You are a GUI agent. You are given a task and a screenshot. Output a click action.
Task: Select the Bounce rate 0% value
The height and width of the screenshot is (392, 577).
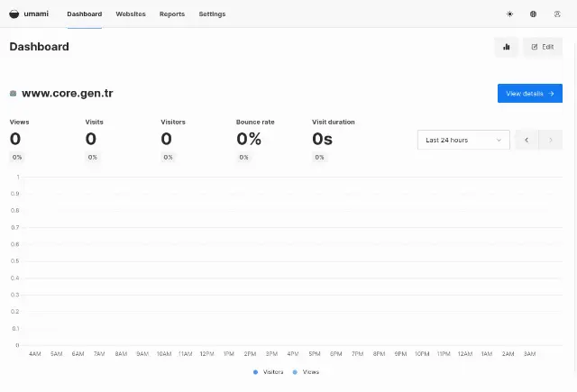(x=249, y=139)
